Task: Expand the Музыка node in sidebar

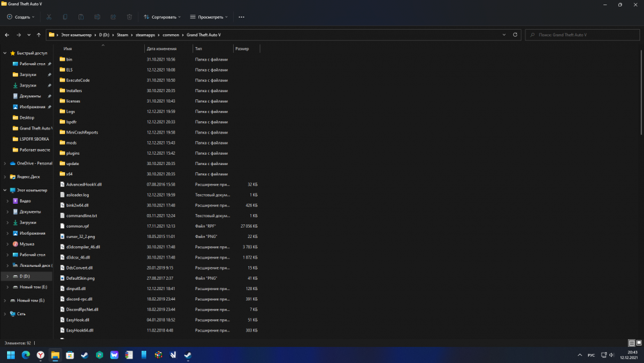Action: [x=7, y=244]
